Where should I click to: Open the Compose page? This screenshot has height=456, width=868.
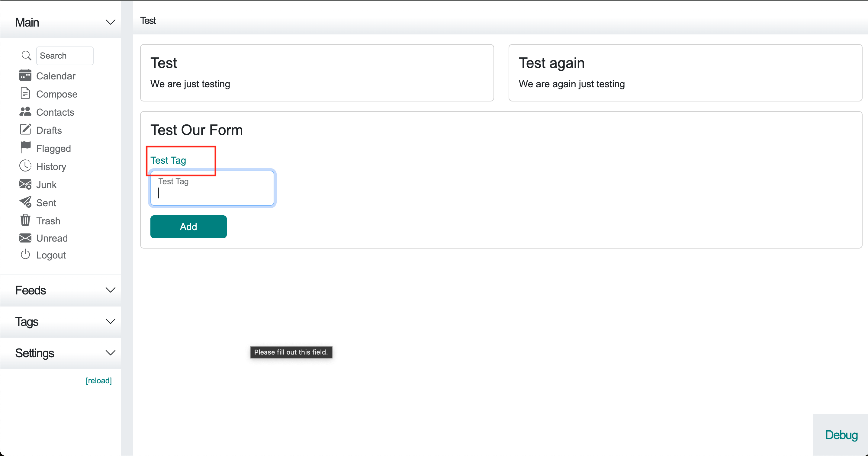pos(57,94)
